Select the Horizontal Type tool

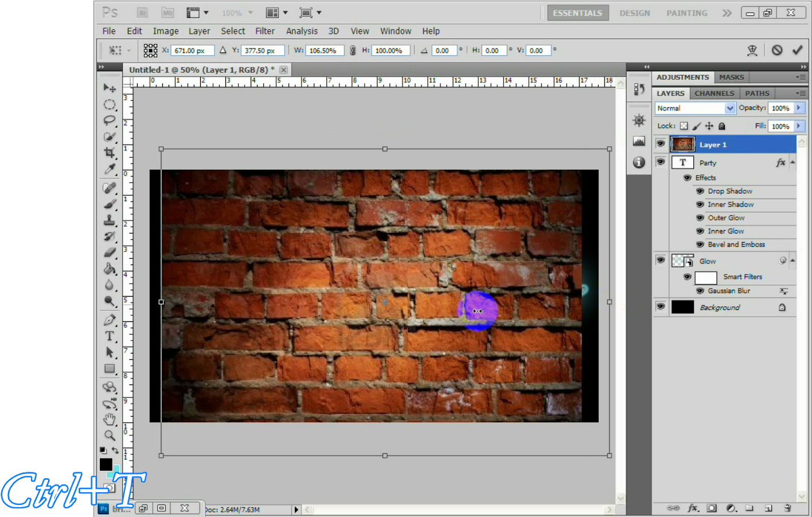pos(109,336)
